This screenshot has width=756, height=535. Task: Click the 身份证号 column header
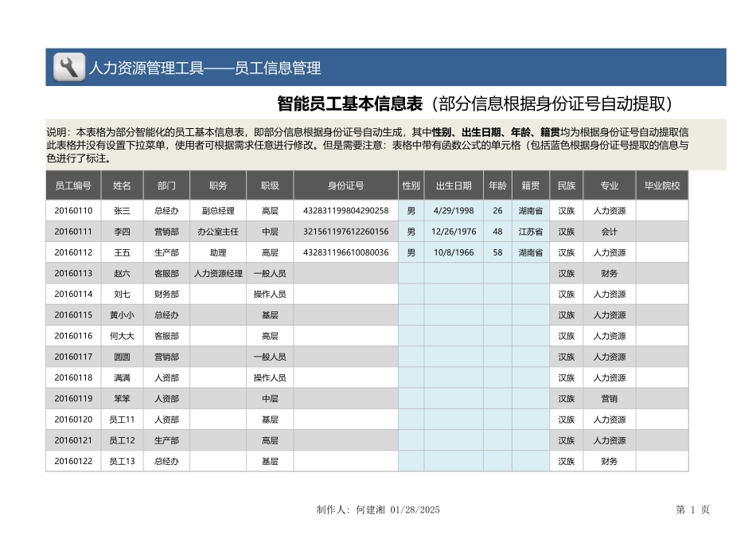[x=345, y=185]
